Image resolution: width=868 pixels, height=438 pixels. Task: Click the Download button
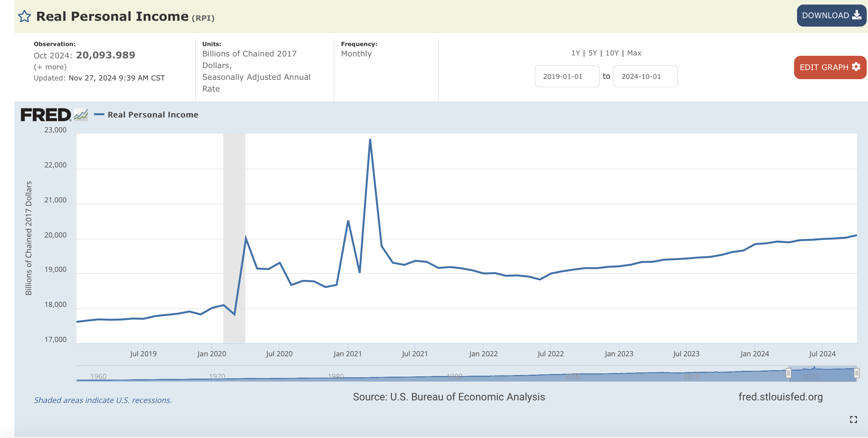coord(831,16)
